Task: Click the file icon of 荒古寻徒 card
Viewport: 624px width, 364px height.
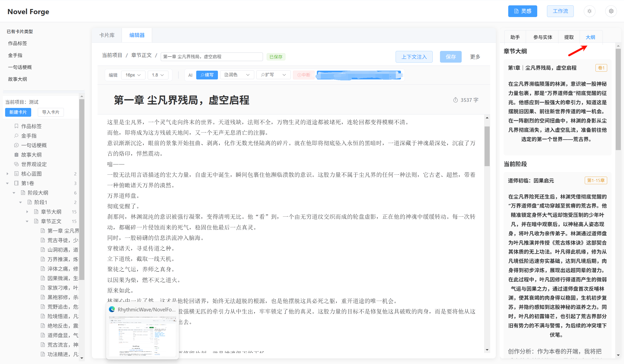Action: point(43,240)
